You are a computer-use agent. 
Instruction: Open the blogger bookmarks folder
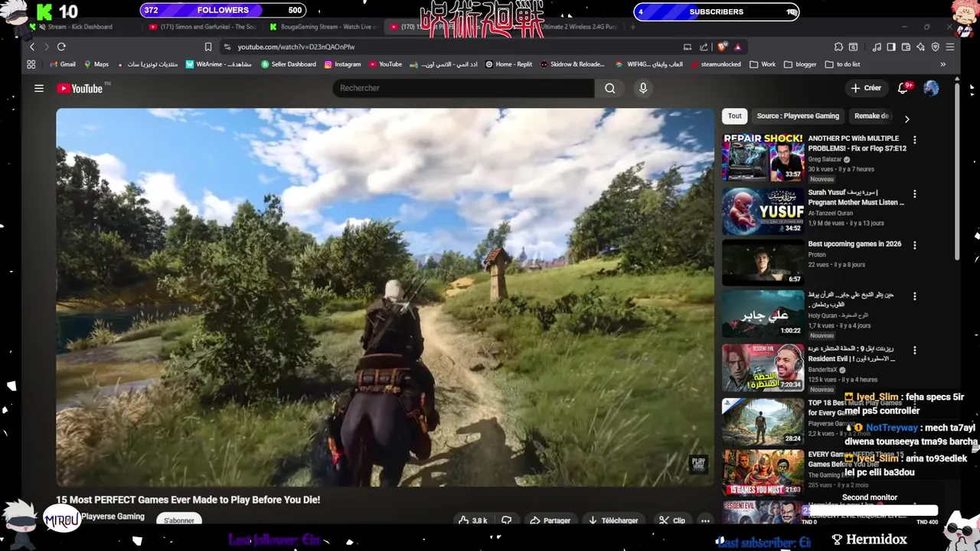point(801,64)
